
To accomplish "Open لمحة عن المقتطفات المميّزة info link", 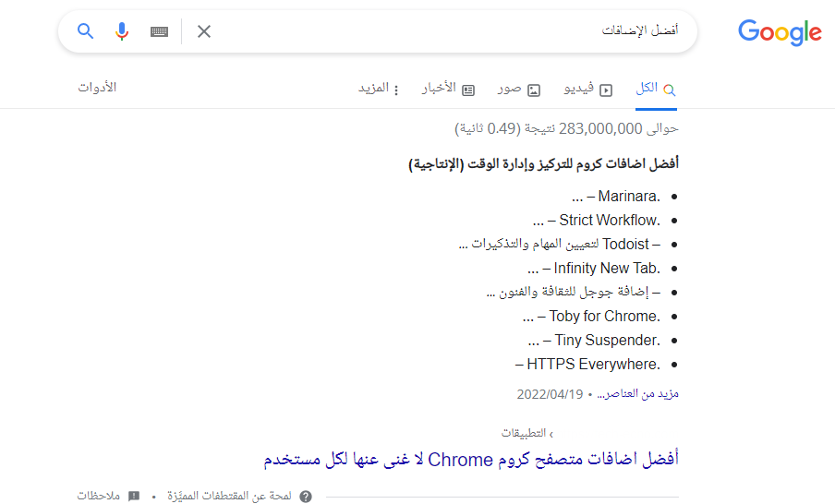I will (x=229, y=496).
